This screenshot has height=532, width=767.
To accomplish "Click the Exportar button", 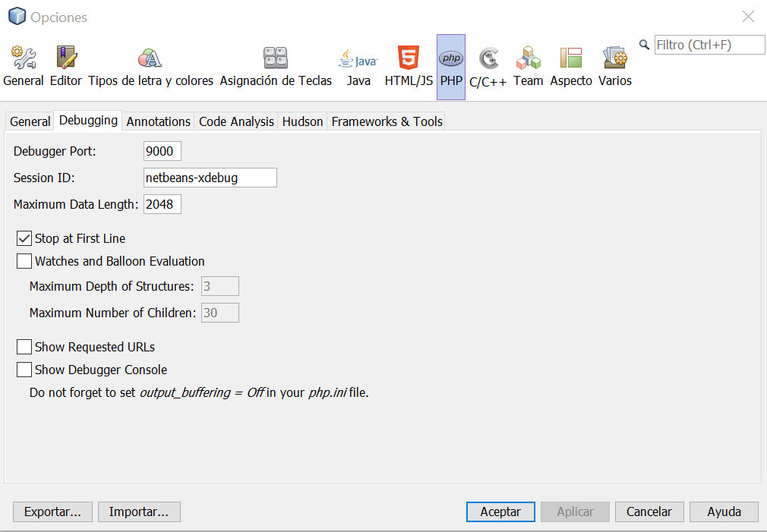I will [x=52, y=512].
